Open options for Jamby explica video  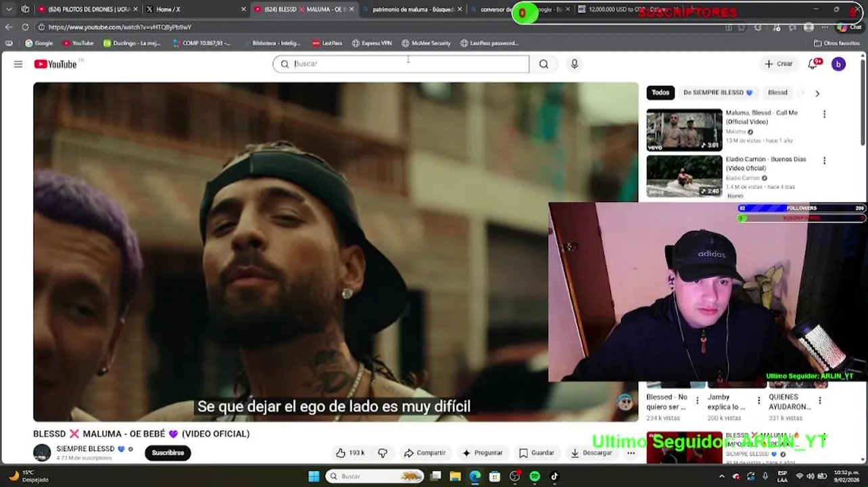[758, 401]
